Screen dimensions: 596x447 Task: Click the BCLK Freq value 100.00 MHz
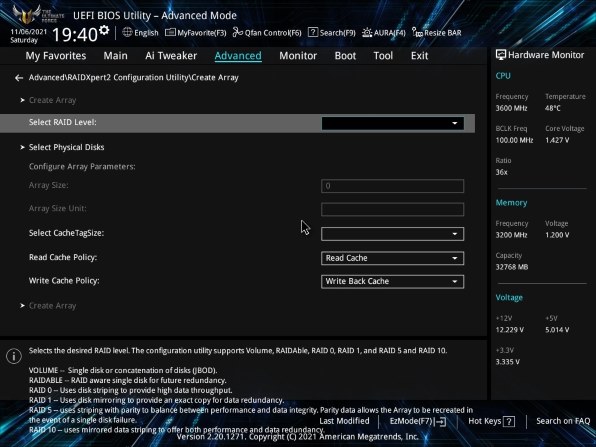514,140
